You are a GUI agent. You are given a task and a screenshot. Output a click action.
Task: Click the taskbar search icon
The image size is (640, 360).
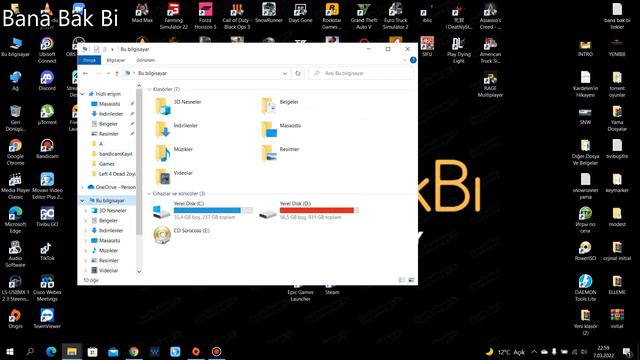[30, 351]
